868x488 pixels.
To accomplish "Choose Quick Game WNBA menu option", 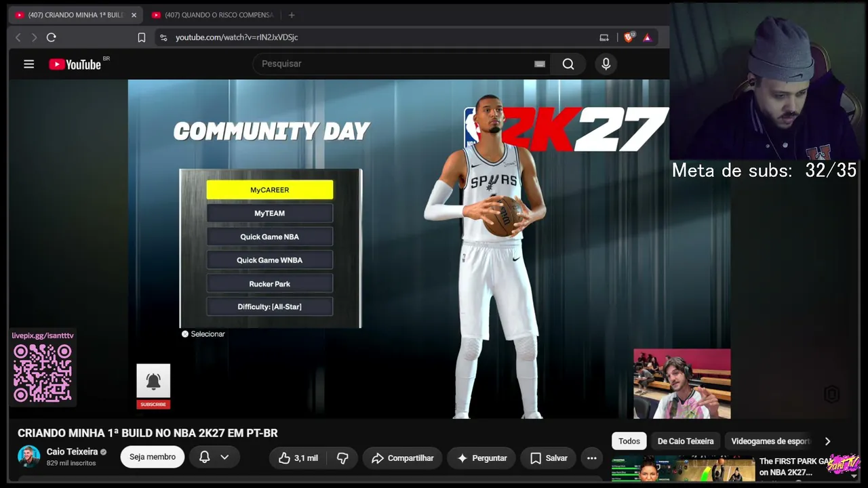I will [270, 260].
